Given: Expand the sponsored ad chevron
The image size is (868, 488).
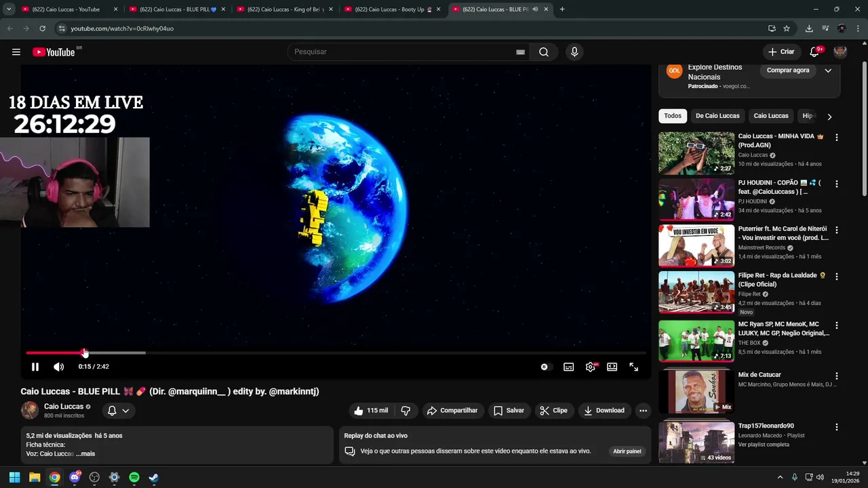Looking at the screenshot, I should click(828, 70).
